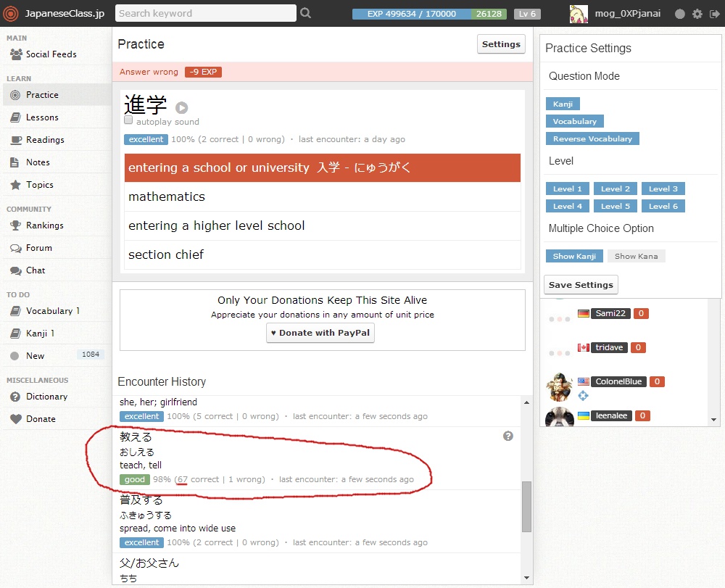The image size is (725, 588).
Task: Click the search magnifier icon
Action: pos(305,13)
